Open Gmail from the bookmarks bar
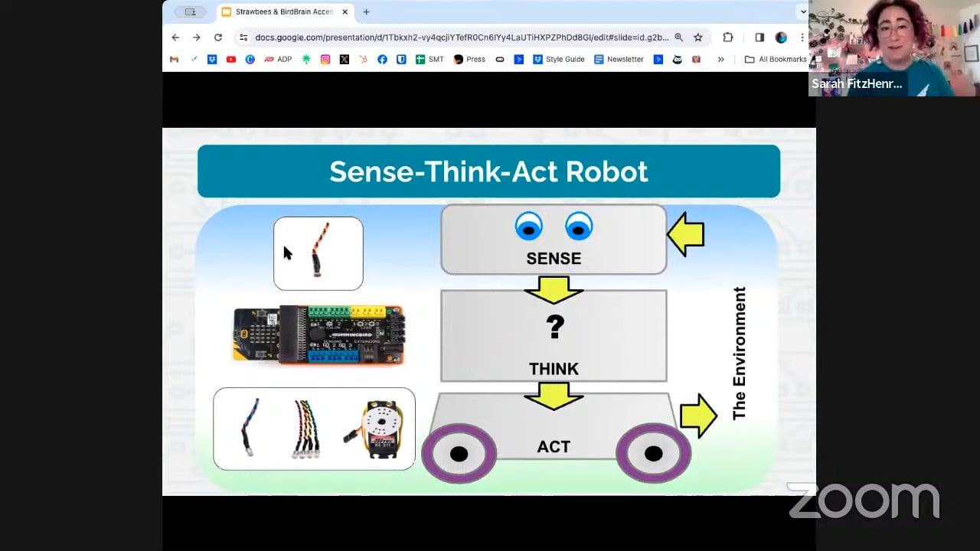980x551 pixels. [x=173, y=59]
